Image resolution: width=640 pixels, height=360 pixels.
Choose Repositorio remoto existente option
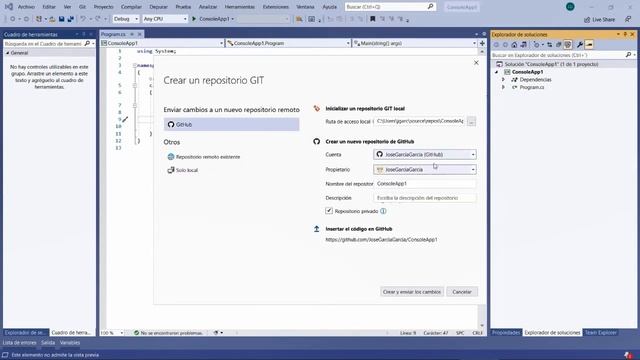click(x=204, y=157)
